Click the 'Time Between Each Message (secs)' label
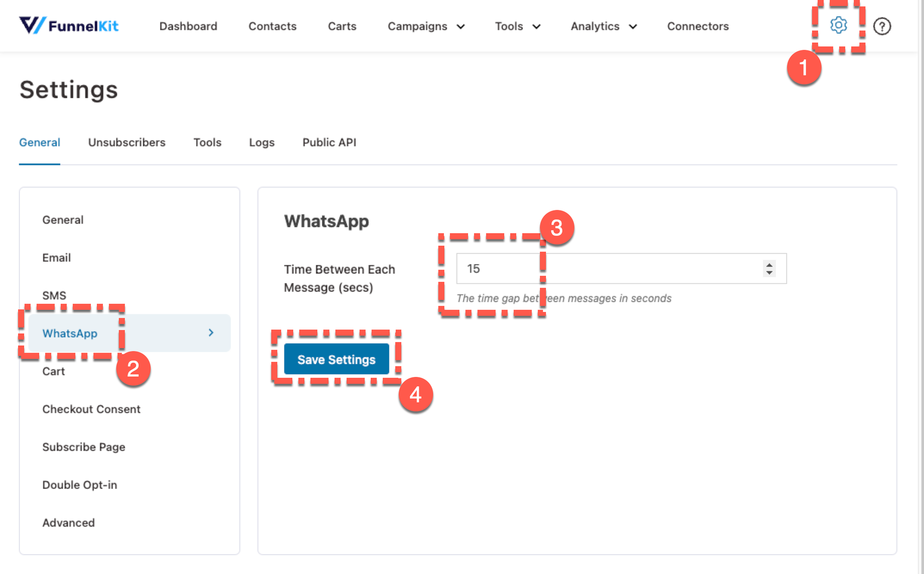This screenshot has height=574, width=924. [x=339, y=278]
